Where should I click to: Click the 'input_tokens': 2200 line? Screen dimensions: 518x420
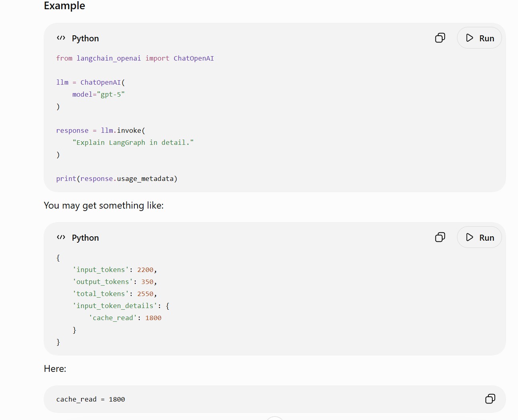point(115,270)
